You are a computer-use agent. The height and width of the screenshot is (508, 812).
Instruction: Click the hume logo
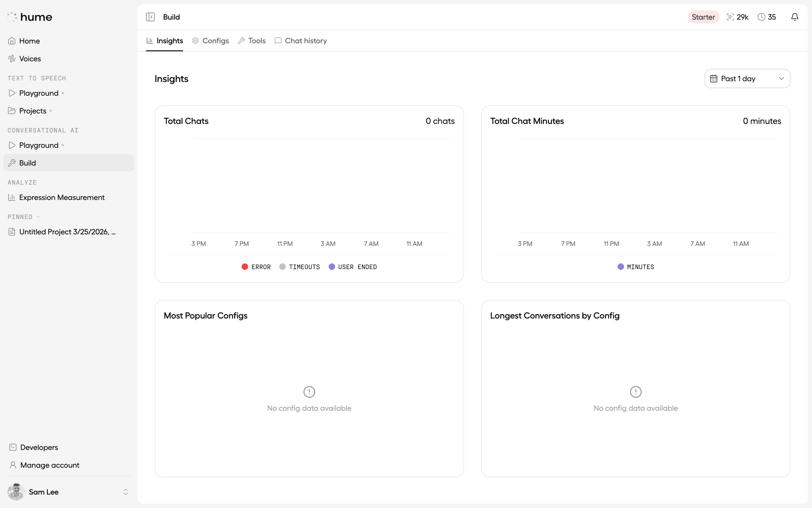(x=30, y=17)
